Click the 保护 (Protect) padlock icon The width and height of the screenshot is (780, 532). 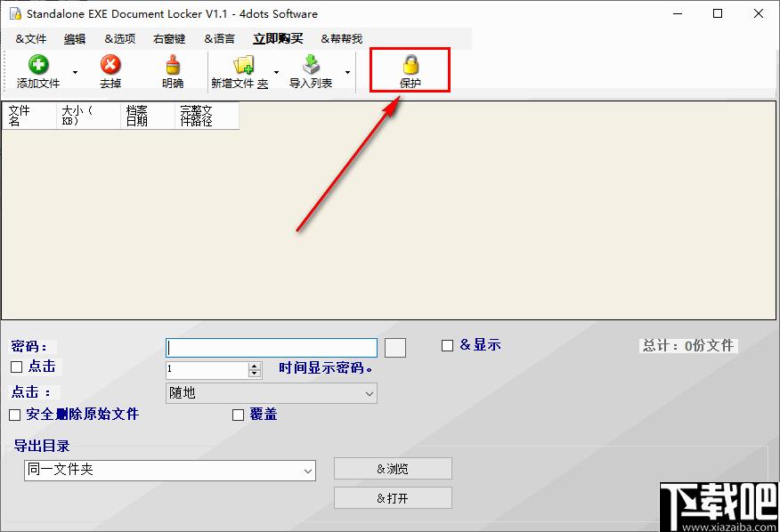[x=410, y=65]
